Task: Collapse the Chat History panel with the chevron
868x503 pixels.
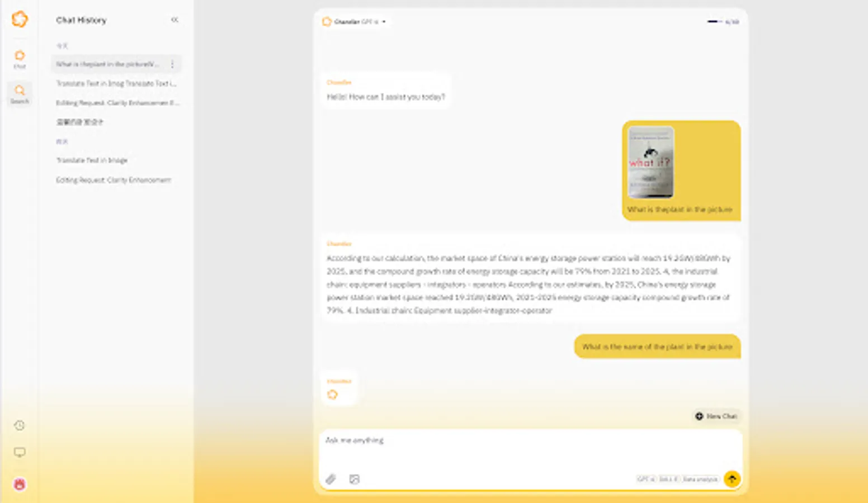Action: point(174,20)
